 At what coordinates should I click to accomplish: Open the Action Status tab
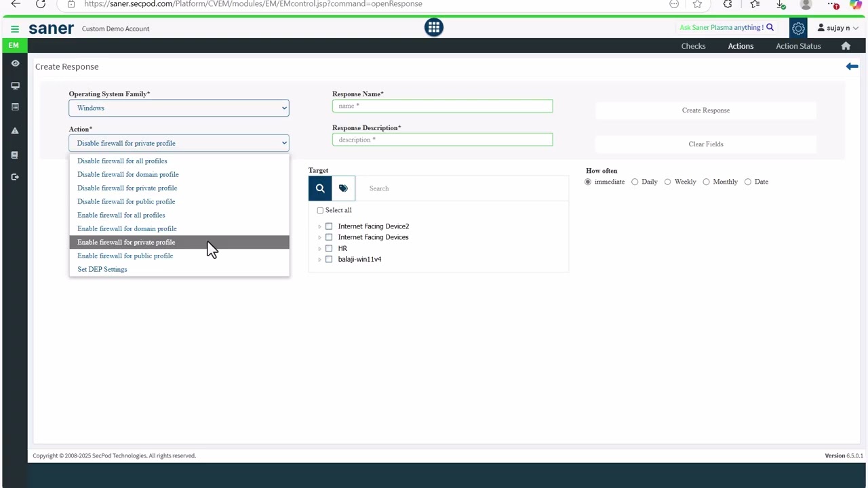pos(798,46)
